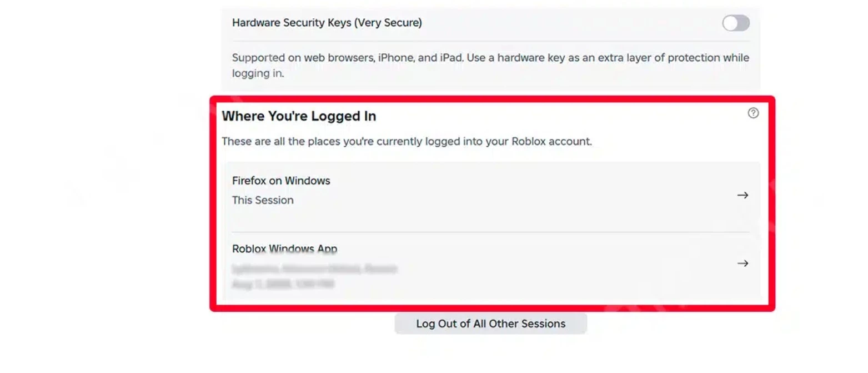This screenshot has height=373, width=868.
Task: Click divider line under Hardware Security Keys title
Action: [x=490, y=41]
